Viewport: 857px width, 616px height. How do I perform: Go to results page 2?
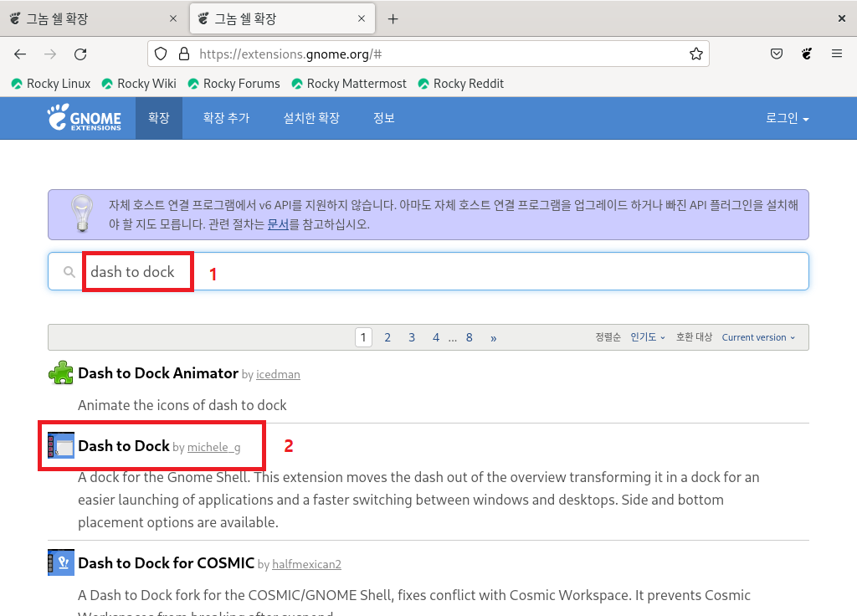point(387,337)
